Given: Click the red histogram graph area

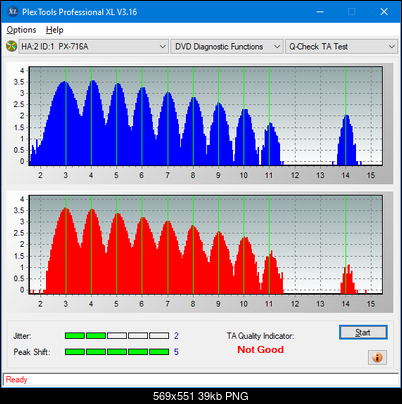Looking at the screenshot, I should [x=206, y=245].
